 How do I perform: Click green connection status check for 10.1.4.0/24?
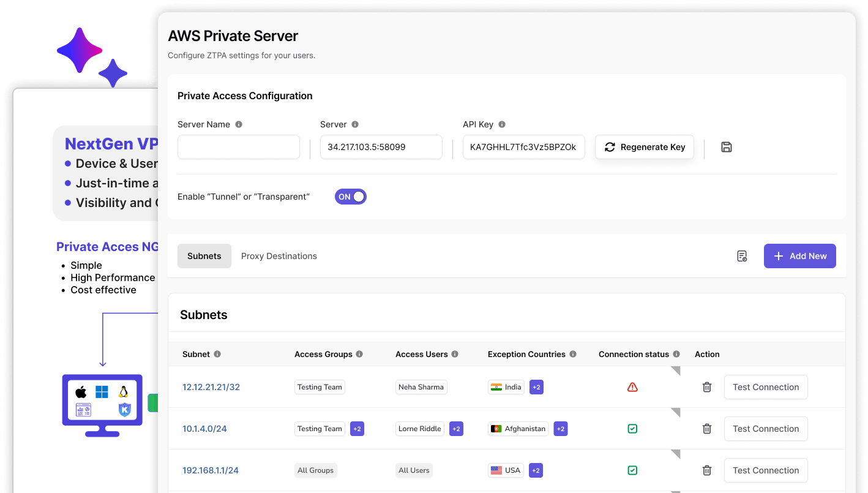[633, 429]
